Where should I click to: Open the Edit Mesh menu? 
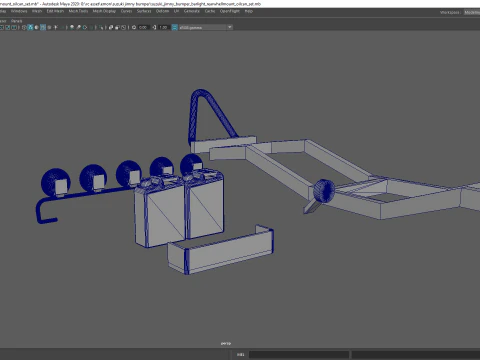[55, 11]
